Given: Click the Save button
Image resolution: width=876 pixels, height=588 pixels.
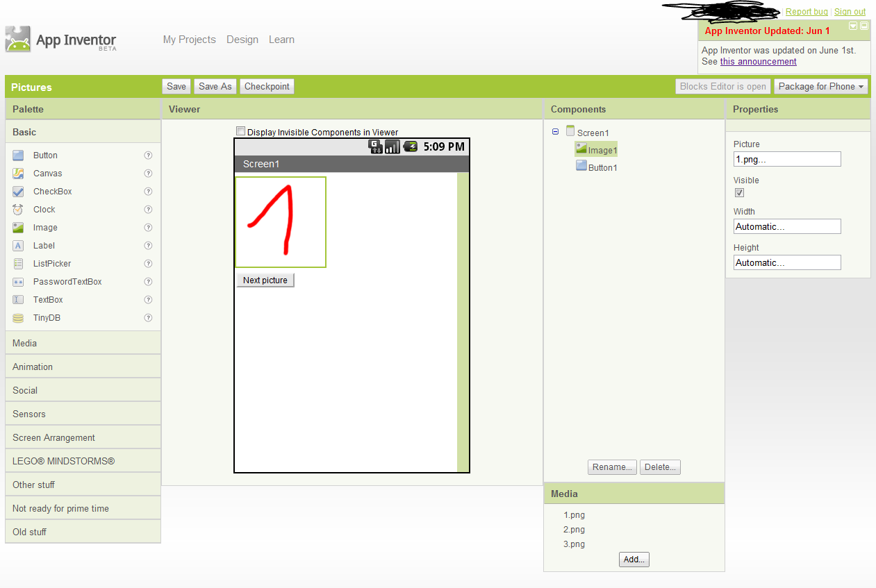Looking at the screenshot, I should pos(176,86).
